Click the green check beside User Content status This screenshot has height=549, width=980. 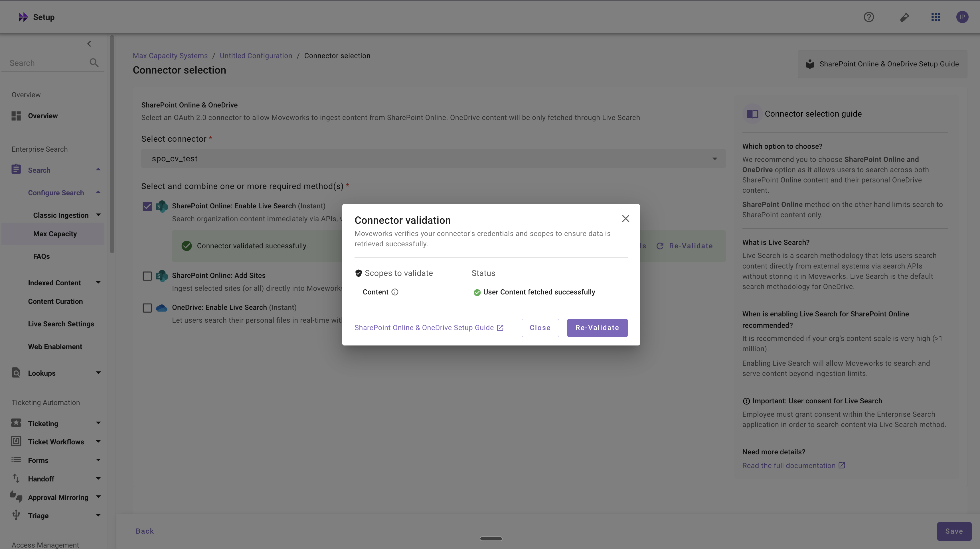(477, 292)
